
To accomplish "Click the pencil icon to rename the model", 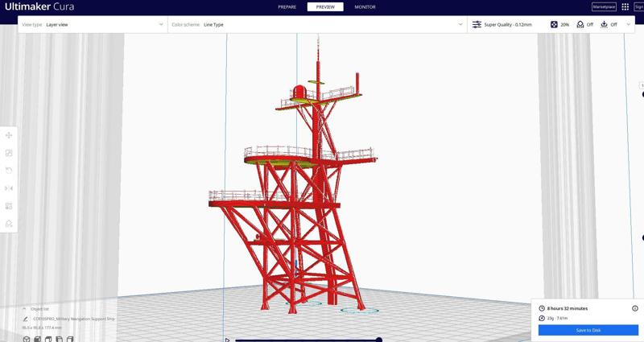I will 26,319.
